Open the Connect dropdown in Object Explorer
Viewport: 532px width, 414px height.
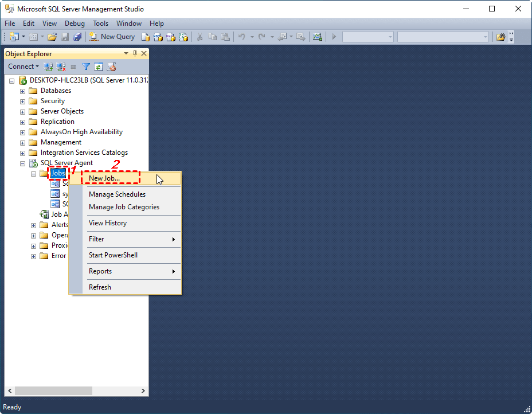click(x=23, y=67)
